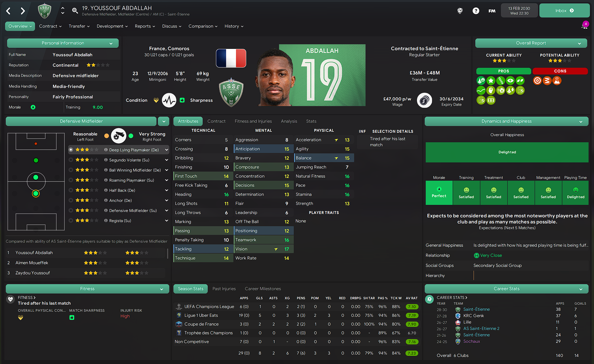Click the condition heartbeat icon
This screenshot has height=364, width=594.
click(169, 100)
